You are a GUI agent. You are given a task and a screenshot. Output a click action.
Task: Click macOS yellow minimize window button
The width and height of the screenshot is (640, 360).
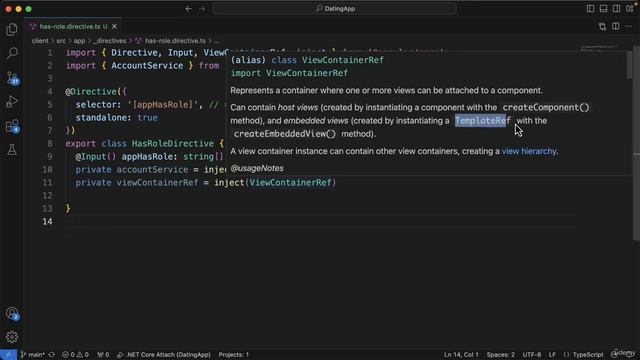tap(18, 9)
